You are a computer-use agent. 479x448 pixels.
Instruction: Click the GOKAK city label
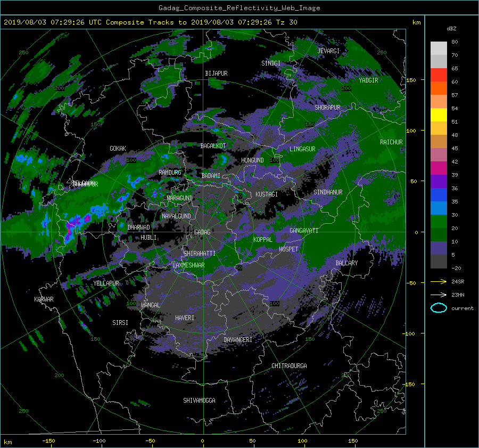(x=118, y=149)
